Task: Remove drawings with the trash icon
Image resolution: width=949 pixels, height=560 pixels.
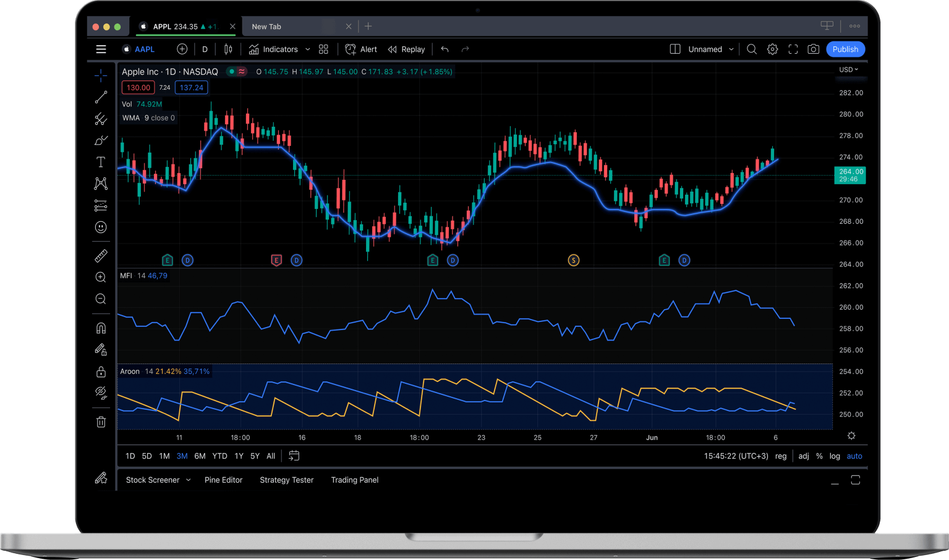Action: [101, 422]
